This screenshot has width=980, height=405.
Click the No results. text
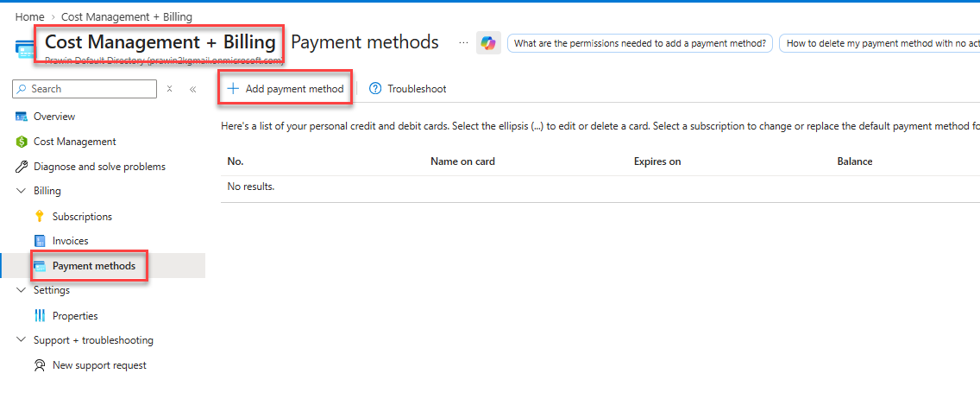click(251, 187)
